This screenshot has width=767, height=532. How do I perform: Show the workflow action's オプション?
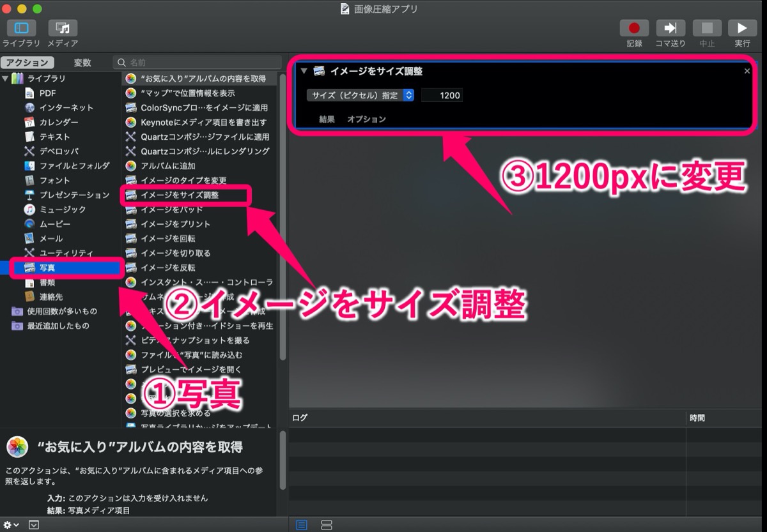click(x=366, y=119)
